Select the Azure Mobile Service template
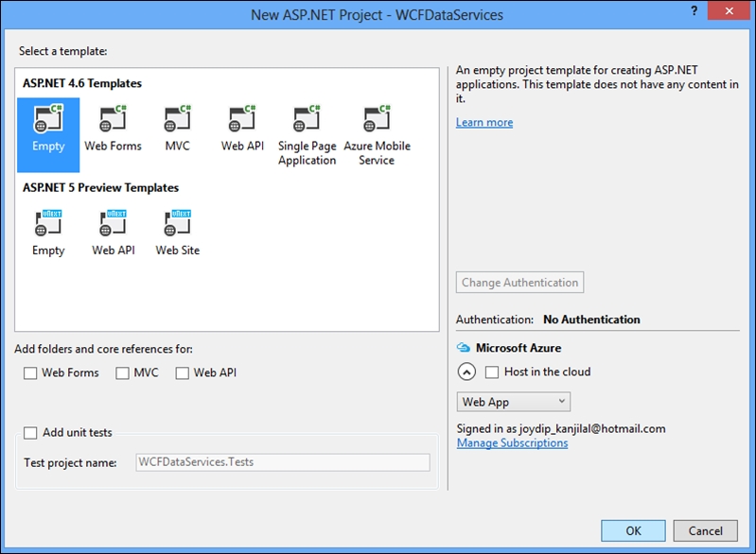The width and height of the screenshot is (756, 554). click(x=377, y=135)
